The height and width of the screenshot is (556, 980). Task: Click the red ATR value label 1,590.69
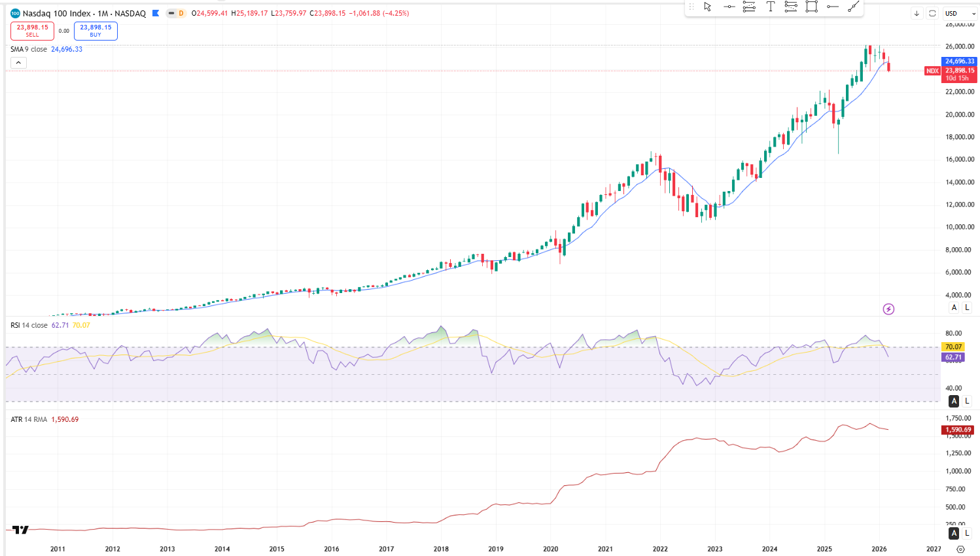click(x=958, y=430)
